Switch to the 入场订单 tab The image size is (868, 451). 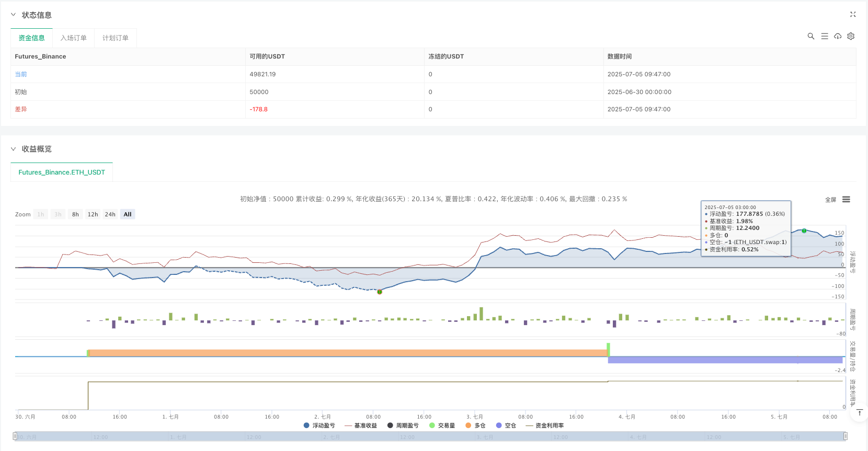(73, 38)
